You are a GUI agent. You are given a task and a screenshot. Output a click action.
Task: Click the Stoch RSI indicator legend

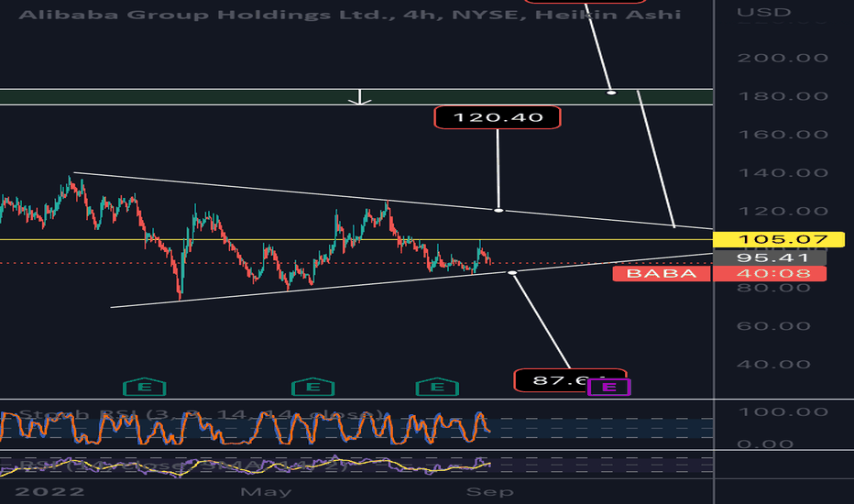[202, 414]
